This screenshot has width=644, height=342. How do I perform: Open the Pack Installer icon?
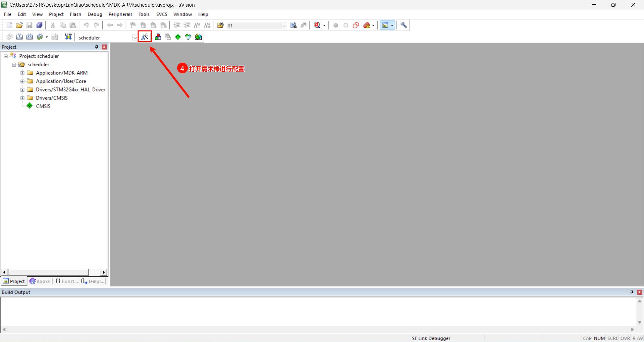click(198, 37)
